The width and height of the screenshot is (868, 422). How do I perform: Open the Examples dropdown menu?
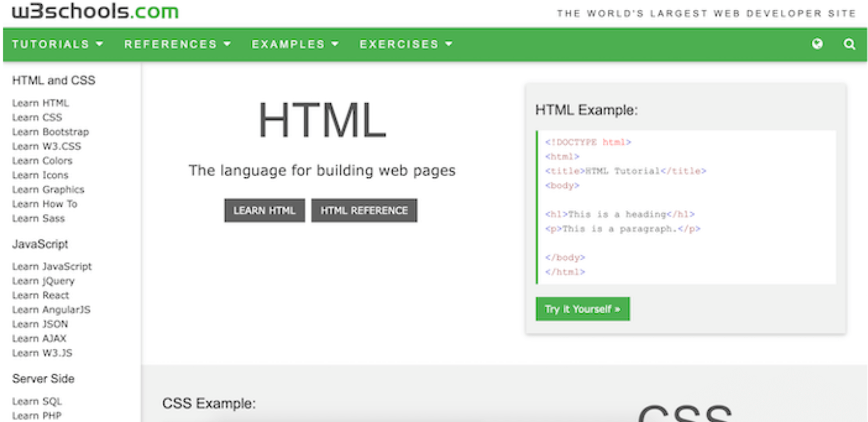295,44
